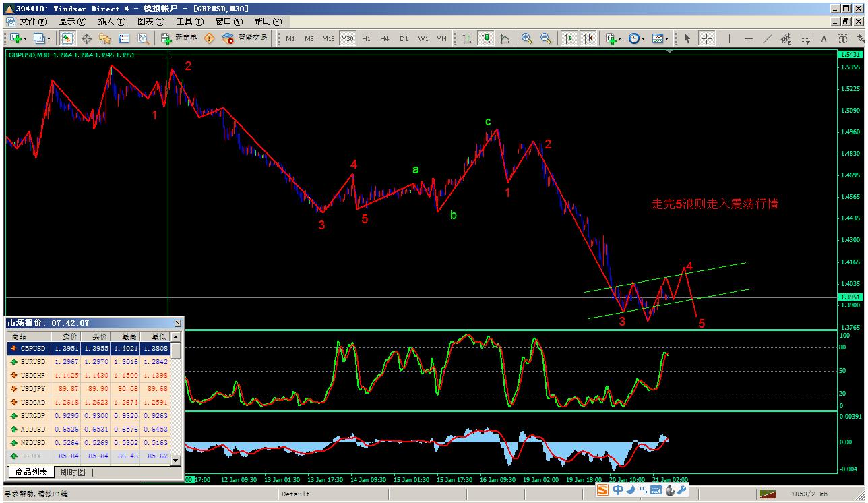Pick the trendline drawing tool
The image size is (868, 503).
(x=767, y=38)
